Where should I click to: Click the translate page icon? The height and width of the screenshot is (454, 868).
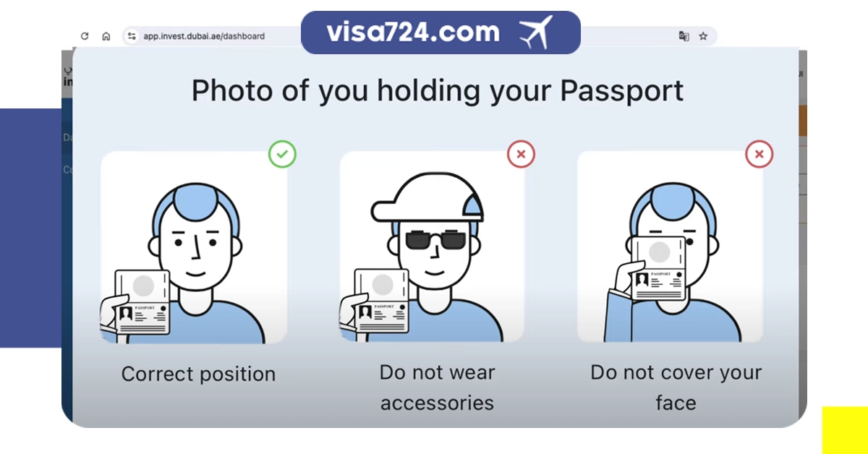[x=684, y=36]
